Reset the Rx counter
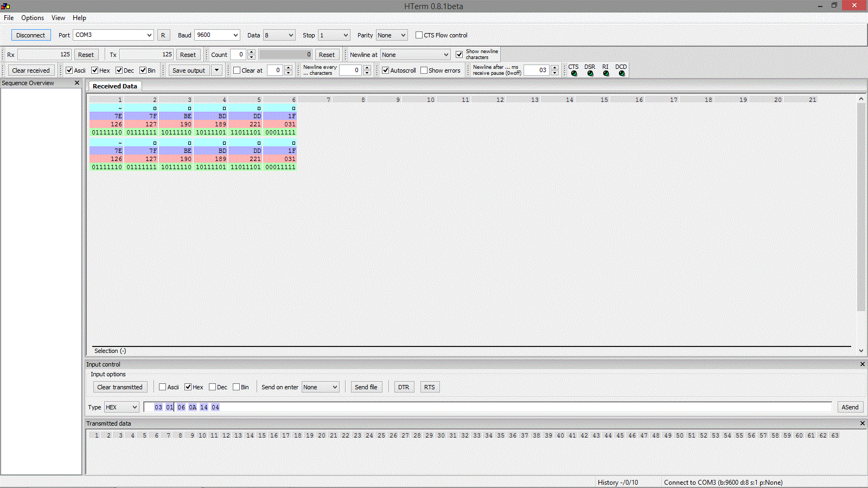The height and width of the screenshot is (488, 868). [86, 55]
